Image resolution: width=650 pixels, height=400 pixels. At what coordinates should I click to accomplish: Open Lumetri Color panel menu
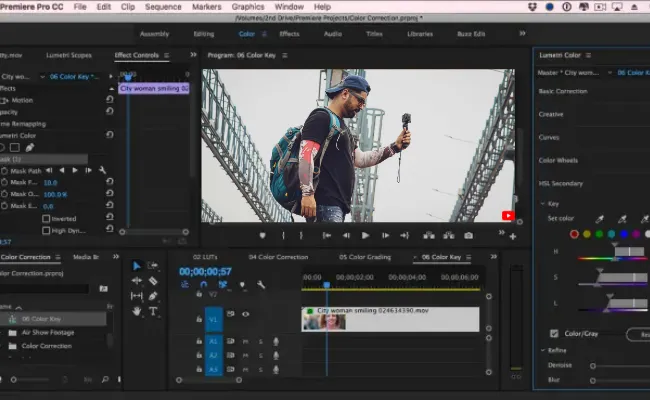click(x=588, y=55)
